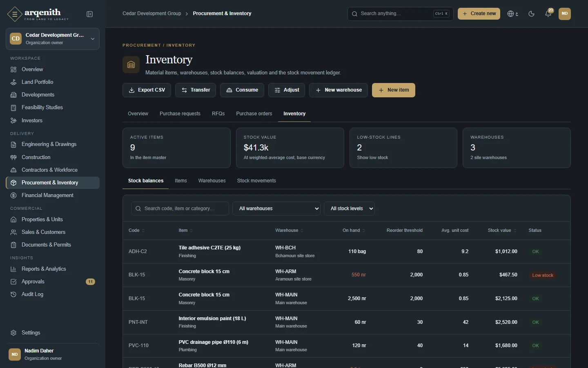Sort the table by Code column
588x368 pixels.
pos(136,231)
